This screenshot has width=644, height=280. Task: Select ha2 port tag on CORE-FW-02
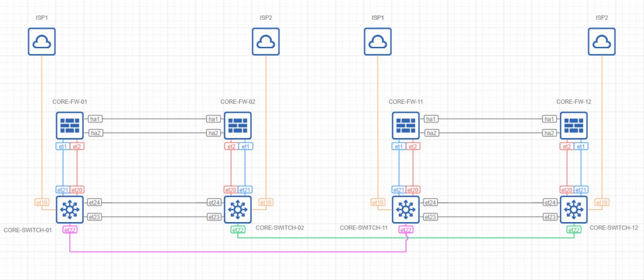[x=213, y=133]
